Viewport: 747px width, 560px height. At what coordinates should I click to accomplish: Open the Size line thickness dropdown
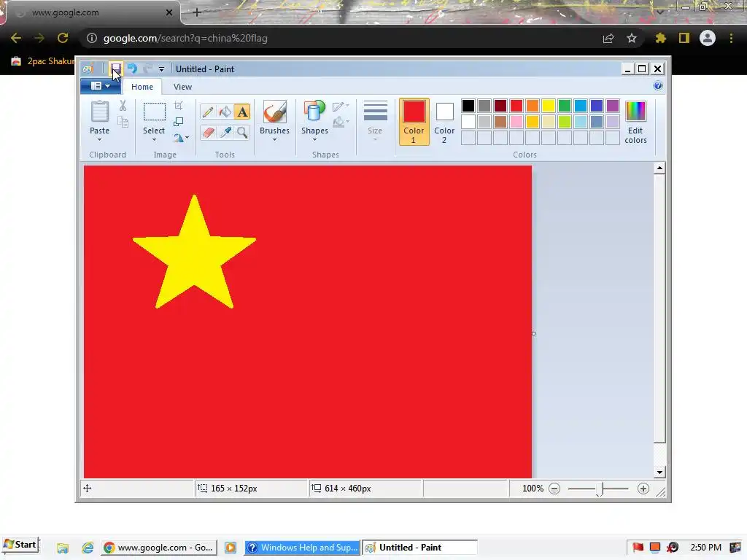pos(375,121)
